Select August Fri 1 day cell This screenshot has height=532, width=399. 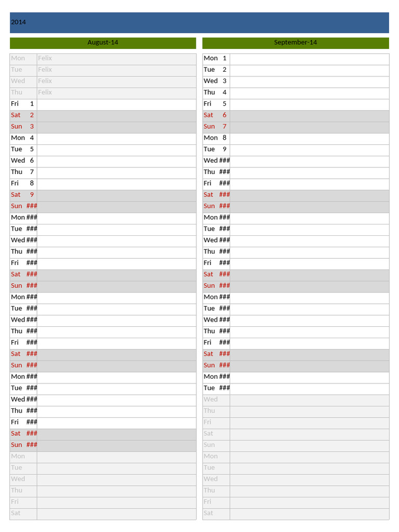point(23,104)
